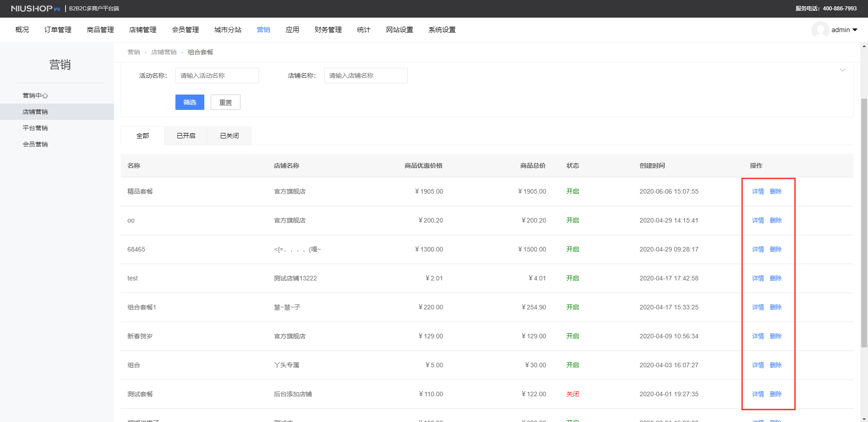
Task: Expand the admin account dropdown arrow
Action: [x=855, y=30]
